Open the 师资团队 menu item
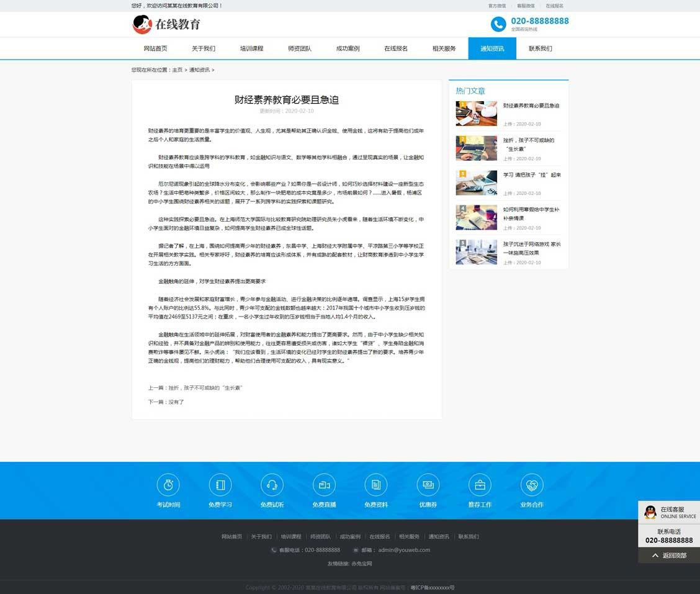 (299, 48)
